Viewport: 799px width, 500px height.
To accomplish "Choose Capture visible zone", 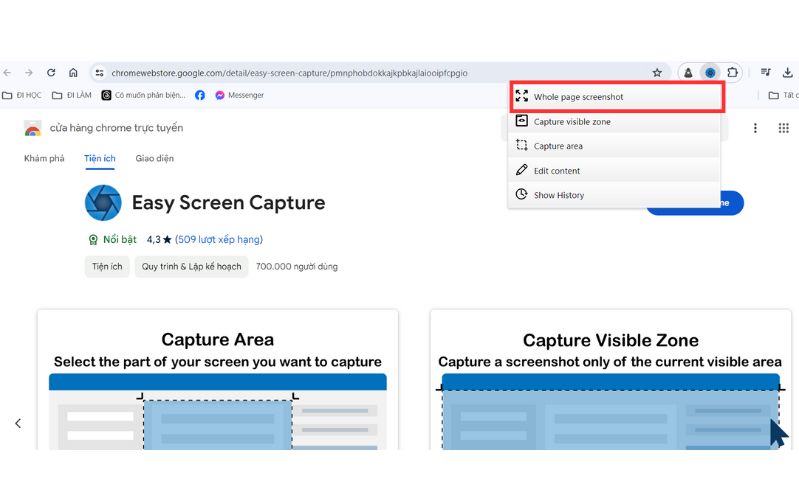I will (x=614, y=122).
